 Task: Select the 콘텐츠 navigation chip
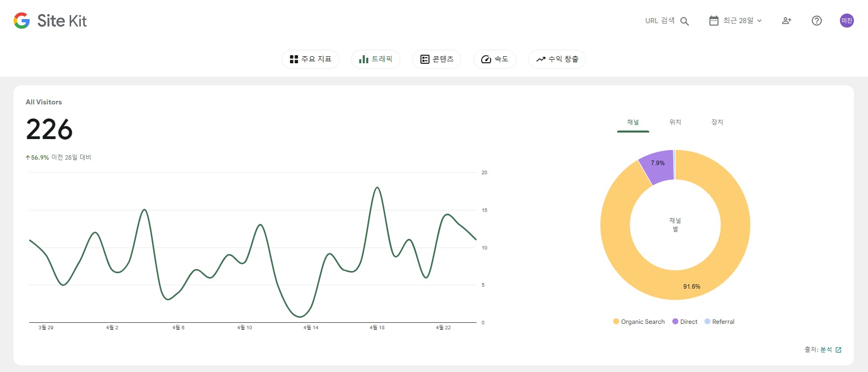click(437, 59)
